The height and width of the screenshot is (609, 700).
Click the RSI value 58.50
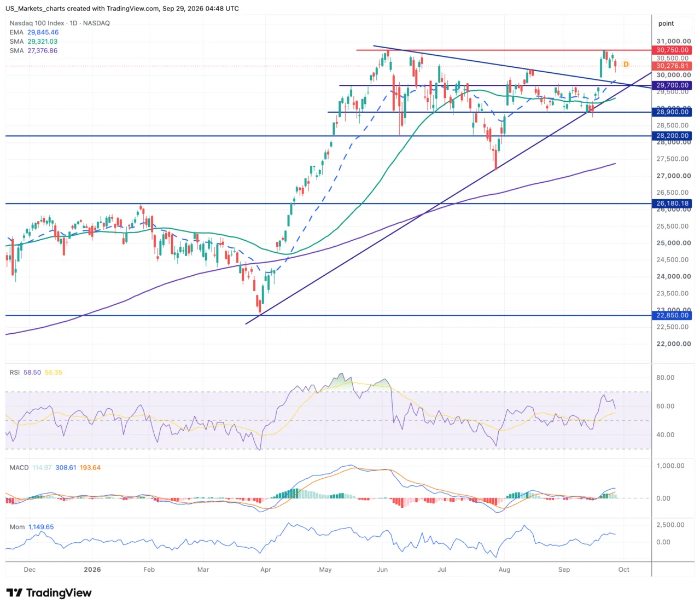(32, 372)
